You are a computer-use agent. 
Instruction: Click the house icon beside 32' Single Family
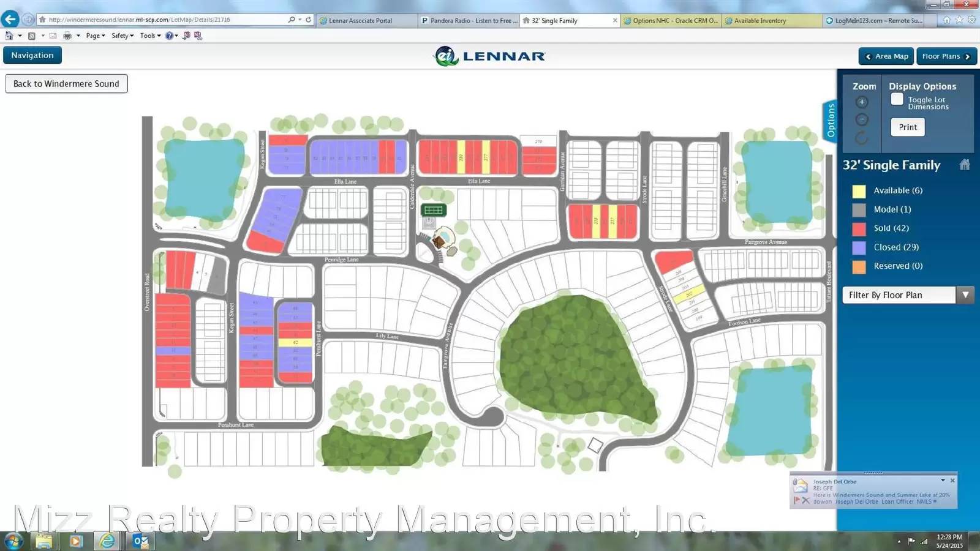tap(965, 164)
